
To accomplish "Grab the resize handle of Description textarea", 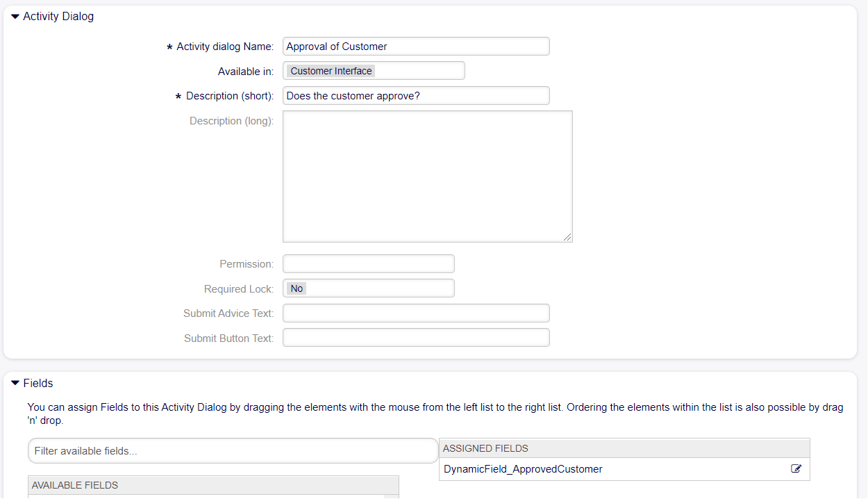I will 567,237.
